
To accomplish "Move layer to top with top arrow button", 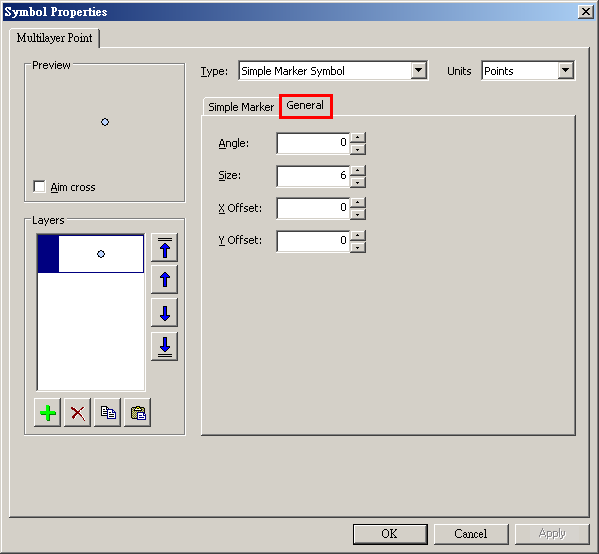I will pyautogui.click(x=164, y=248).
